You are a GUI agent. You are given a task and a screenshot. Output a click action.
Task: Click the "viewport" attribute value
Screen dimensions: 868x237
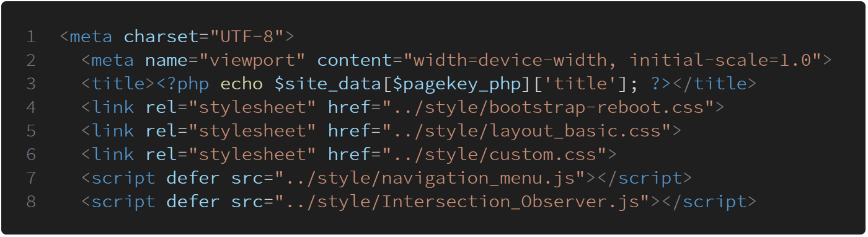coord(253,61)
